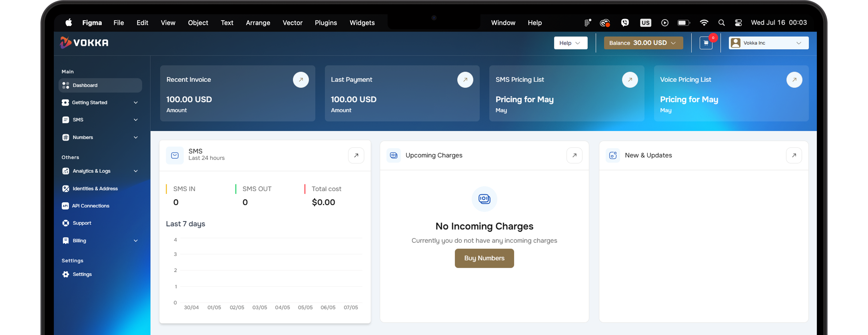Open Recent Invoice arrow icon

(301, 80)
